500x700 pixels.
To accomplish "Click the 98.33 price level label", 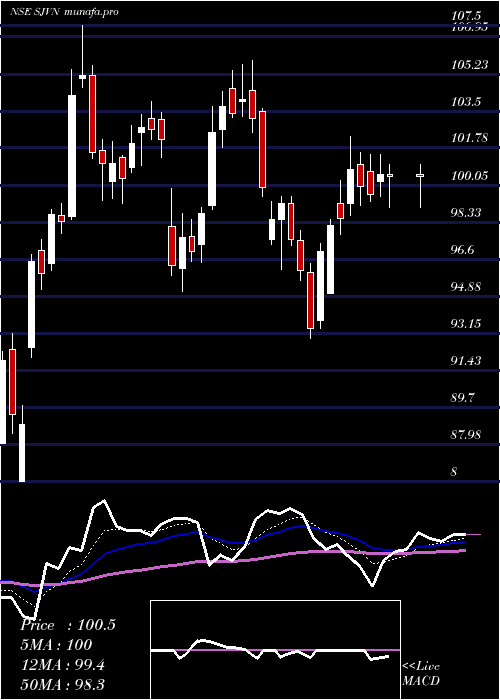I will [x=466, y=212].
